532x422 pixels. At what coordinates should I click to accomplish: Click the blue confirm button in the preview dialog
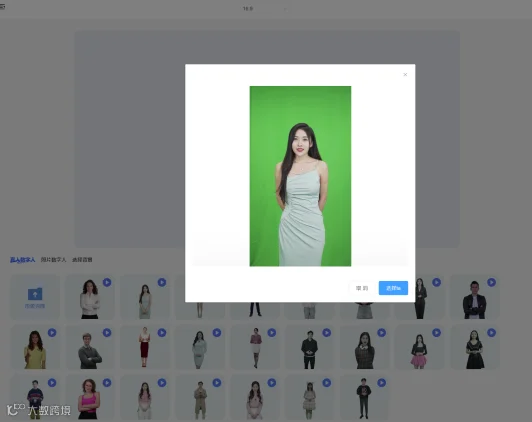click(x=393, y=288)
